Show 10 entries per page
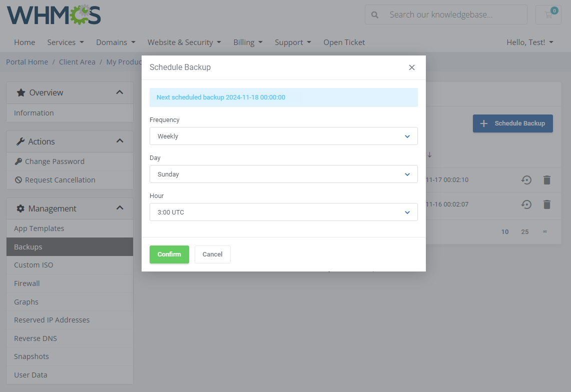Screen dimensions: 571x392 click(505, 232)
